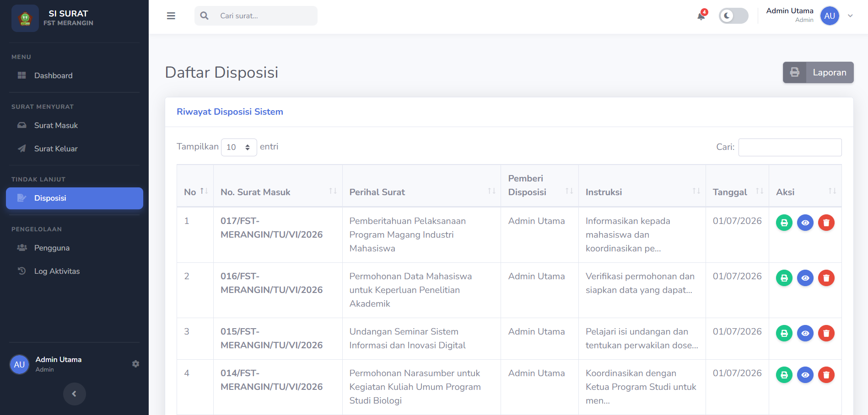Click the AU avatar in top bar
This screenshot has height=415, width=868.
830,16
